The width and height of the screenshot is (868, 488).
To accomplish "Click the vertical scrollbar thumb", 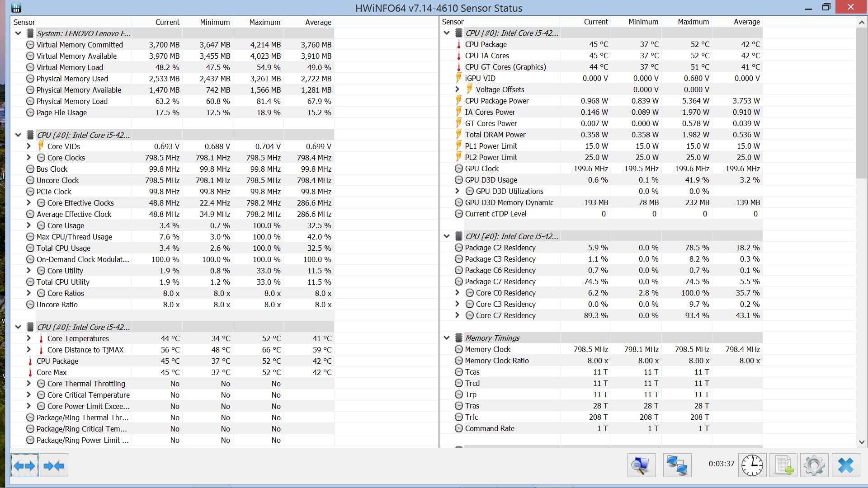I will click(862, 103).
